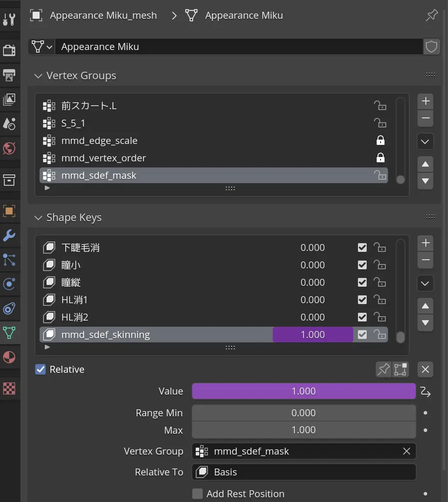Mute the mmd_sdef_skinning shape key checkbox
The width and height of the screenshot is (448, 502).
coord(362,335)
